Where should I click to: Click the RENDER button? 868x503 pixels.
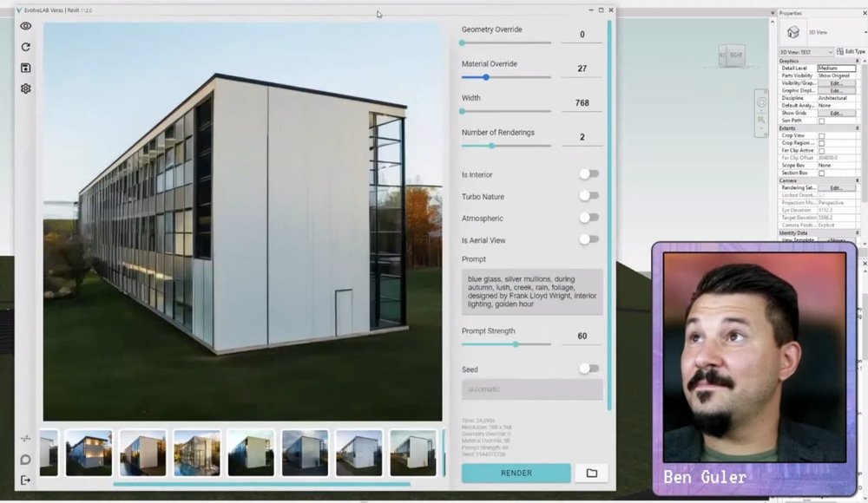[516, 474]
